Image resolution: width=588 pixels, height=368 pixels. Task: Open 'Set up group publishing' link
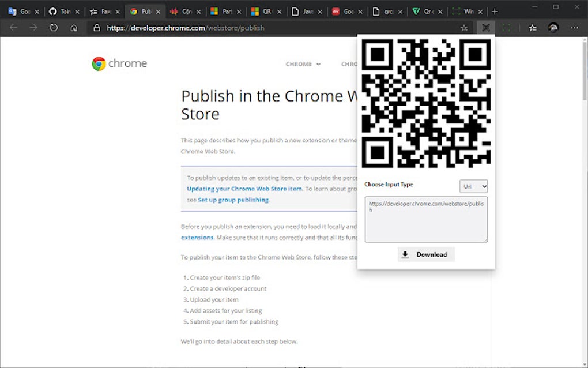(x=233, y=200)
